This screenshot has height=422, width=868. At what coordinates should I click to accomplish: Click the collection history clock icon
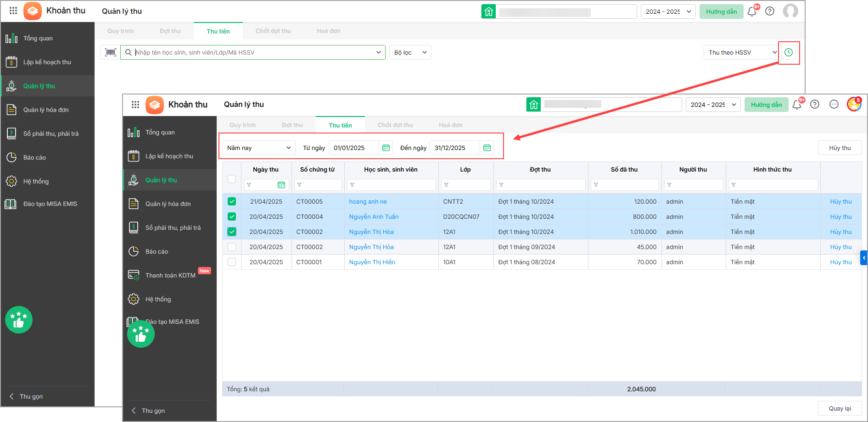pos(788,52)
